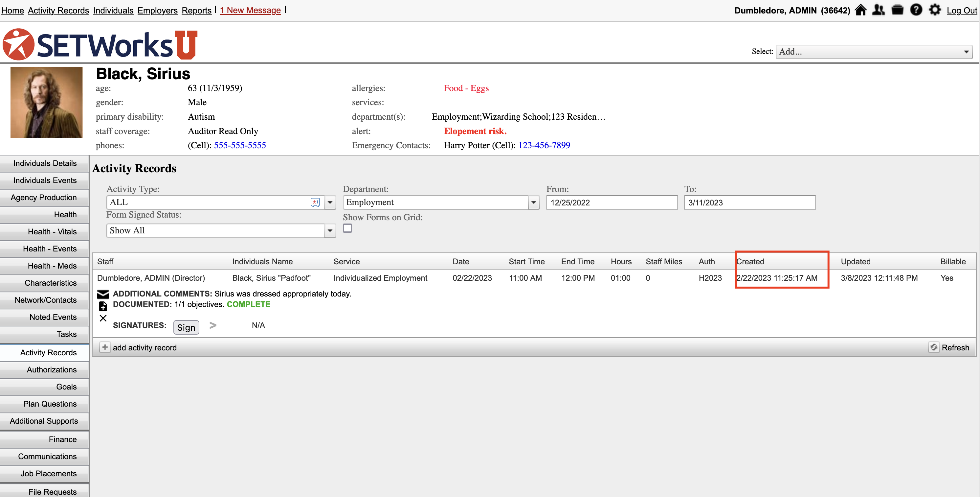Select Activity Records sidebar tab
Screen dimensions: 980x497
click(x=45, y=353)
